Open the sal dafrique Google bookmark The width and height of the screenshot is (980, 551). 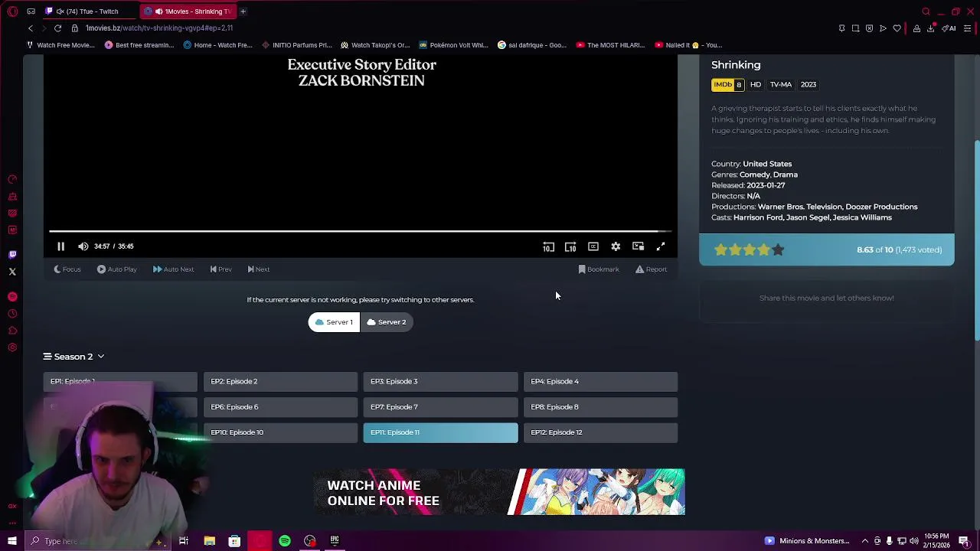[x=533, y=45]
